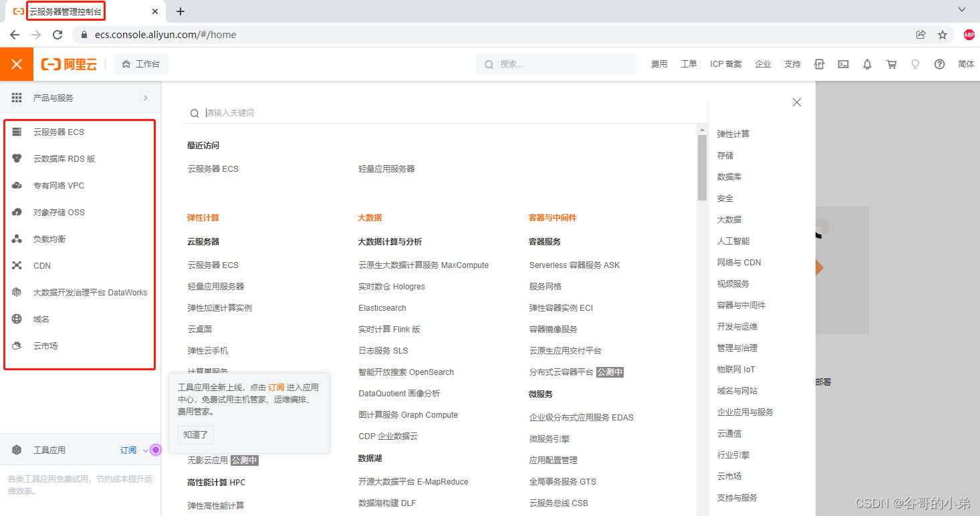The height and width of the screenshot is (516, 980).
Task: Open 云原生大数据计算服务 MaxCompute
Action: point(423,265)
